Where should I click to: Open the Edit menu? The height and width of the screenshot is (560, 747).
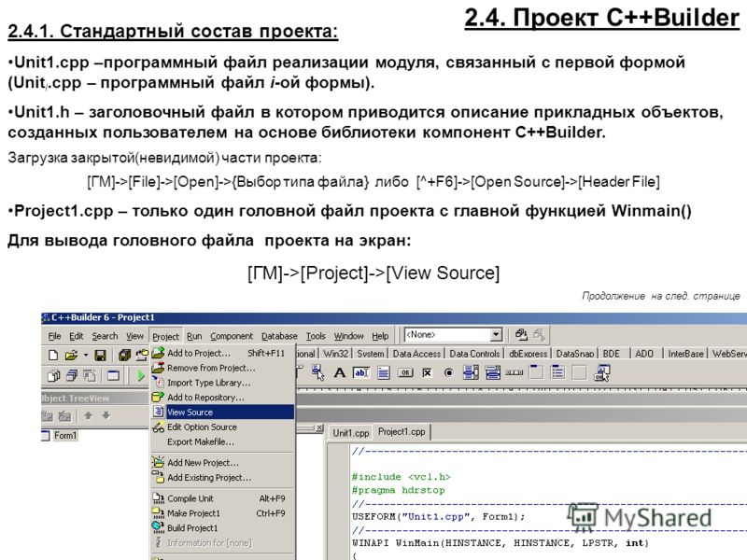(77, 336)
